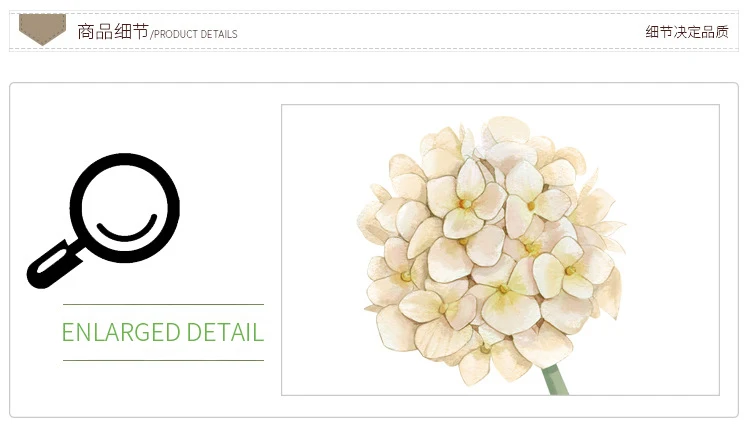
Task: Click the curved highlight inside the magnifier lens
Action: tap(127, 228)
